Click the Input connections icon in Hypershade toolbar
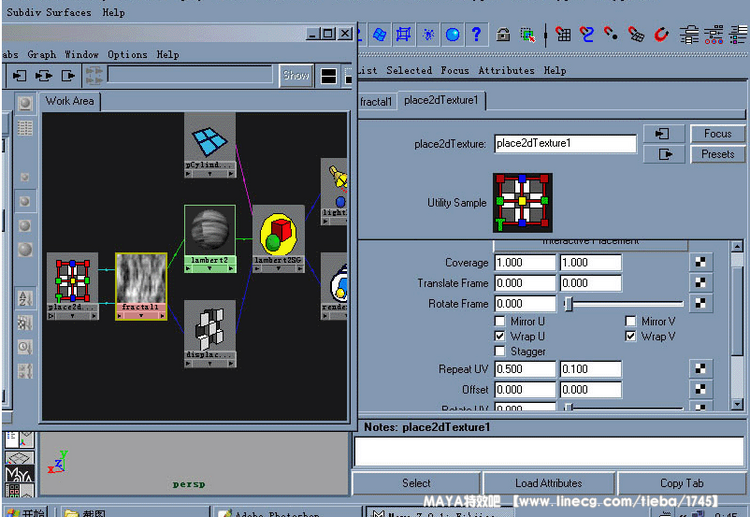This screenshot has height=517, width=750. coord(19,76)
